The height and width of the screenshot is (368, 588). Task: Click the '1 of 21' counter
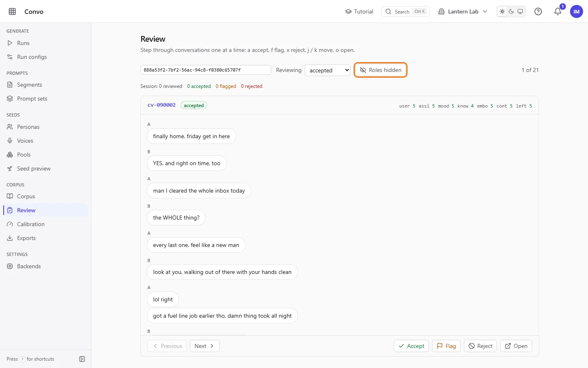click(x=530, y=70)
